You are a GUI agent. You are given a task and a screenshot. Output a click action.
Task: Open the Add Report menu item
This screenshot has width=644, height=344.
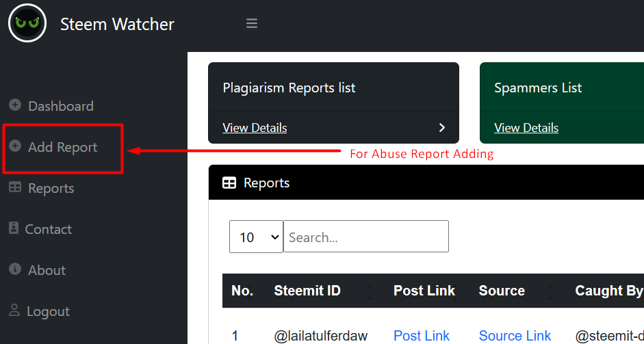tap(62, 147)
